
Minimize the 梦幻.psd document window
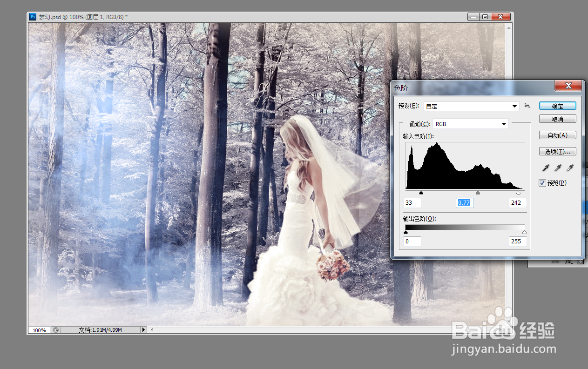click(474, 17)
